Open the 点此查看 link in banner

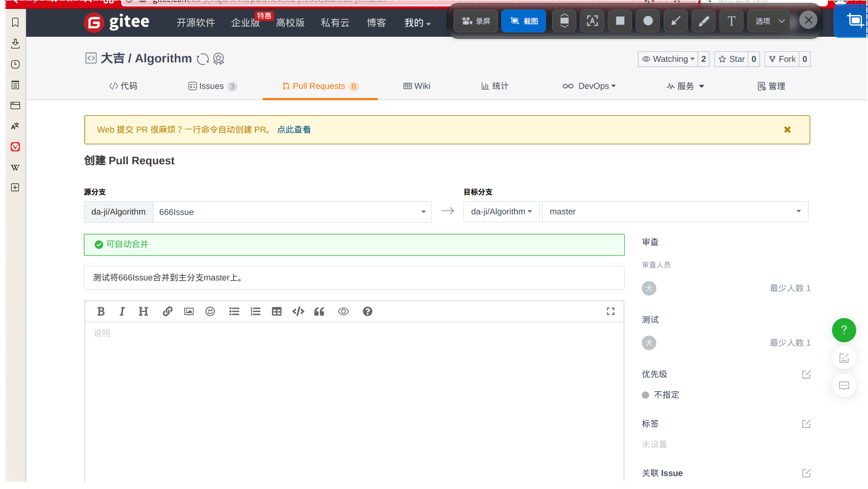tap(294, 130)
